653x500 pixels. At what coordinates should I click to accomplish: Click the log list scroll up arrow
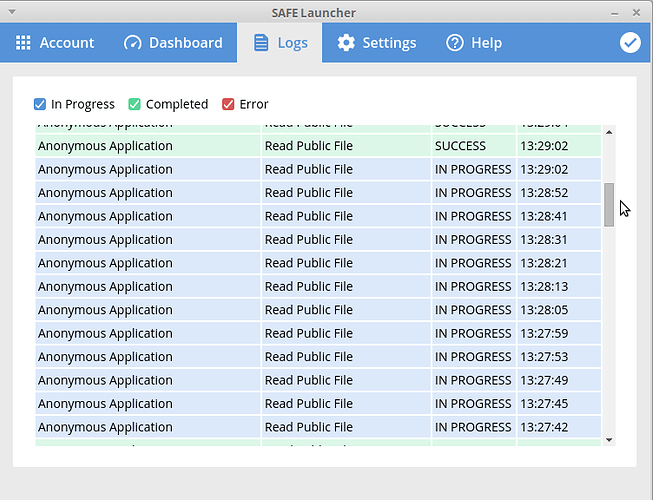tap(609, 132)
